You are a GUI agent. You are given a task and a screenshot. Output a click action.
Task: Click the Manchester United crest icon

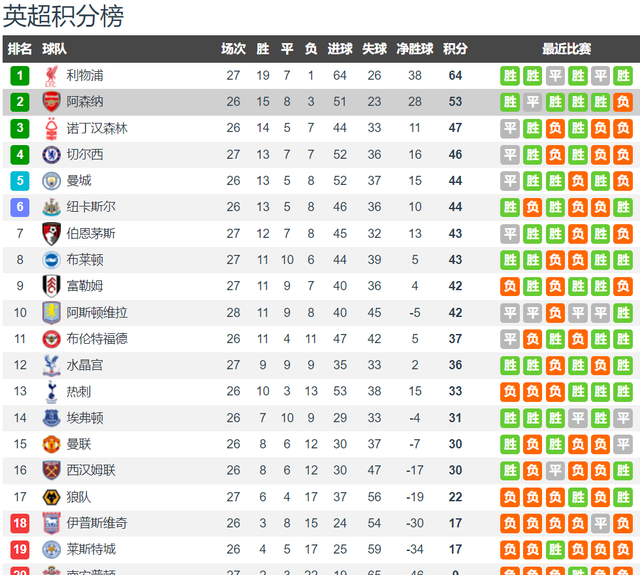pyautogui.click(x=51, y=444)
